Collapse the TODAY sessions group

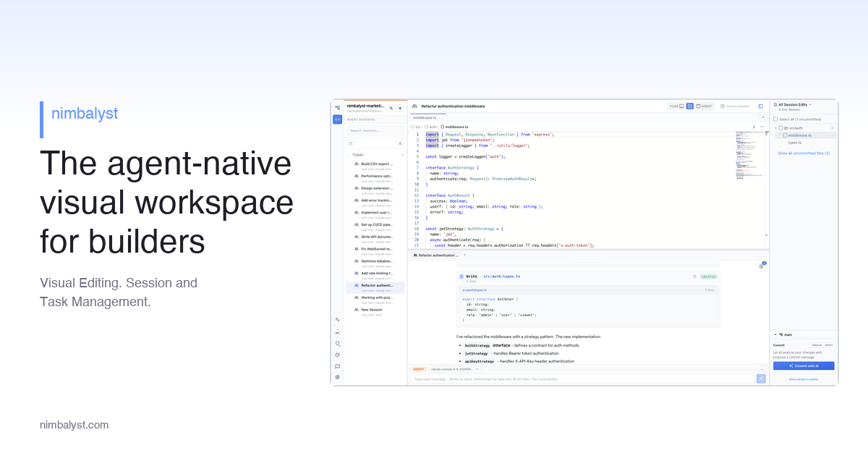[349, 155]
